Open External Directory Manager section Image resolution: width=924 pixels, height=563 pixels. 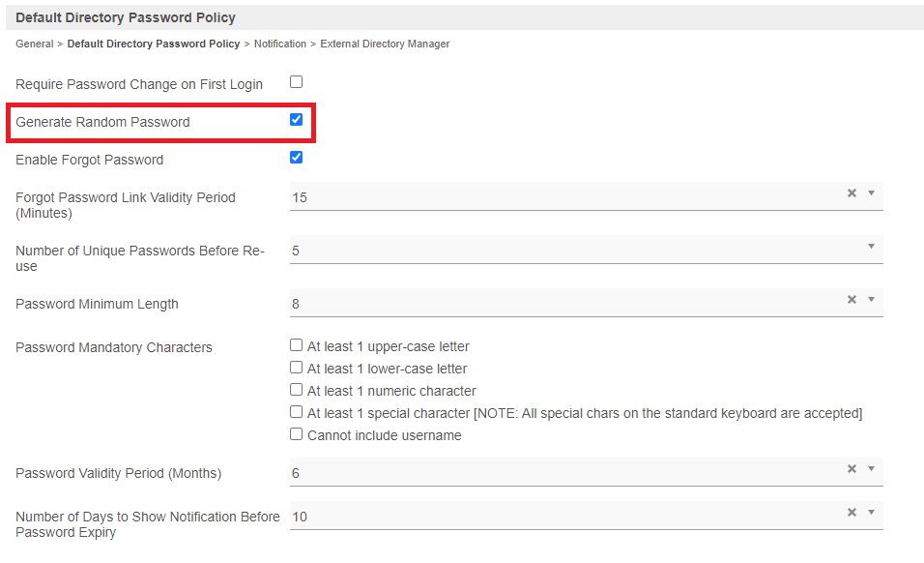(385, 44)
